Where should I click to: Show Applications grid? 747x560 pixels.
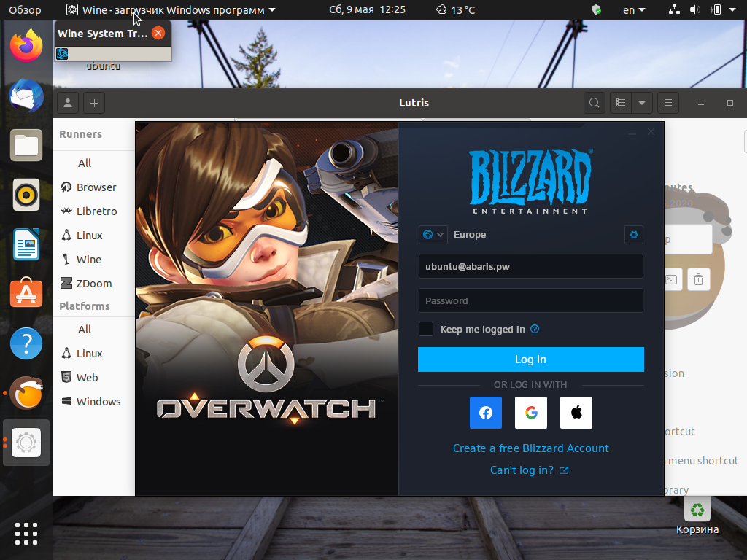click(26, 533)
